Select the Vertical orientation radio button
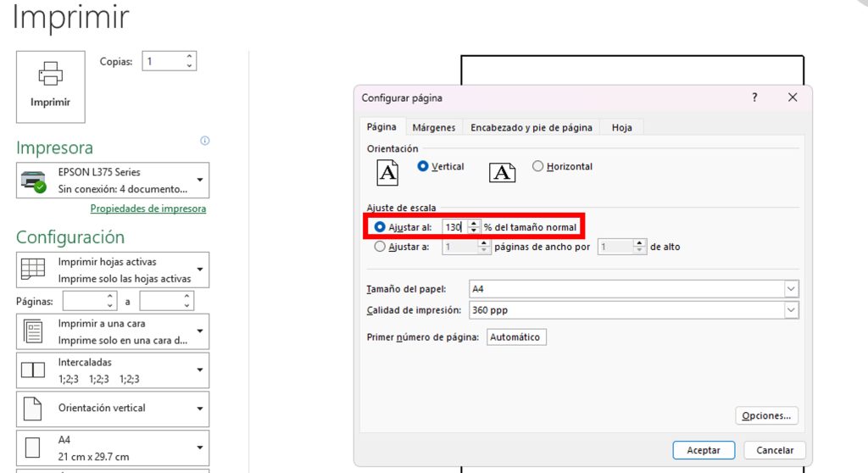 point(424,167)
